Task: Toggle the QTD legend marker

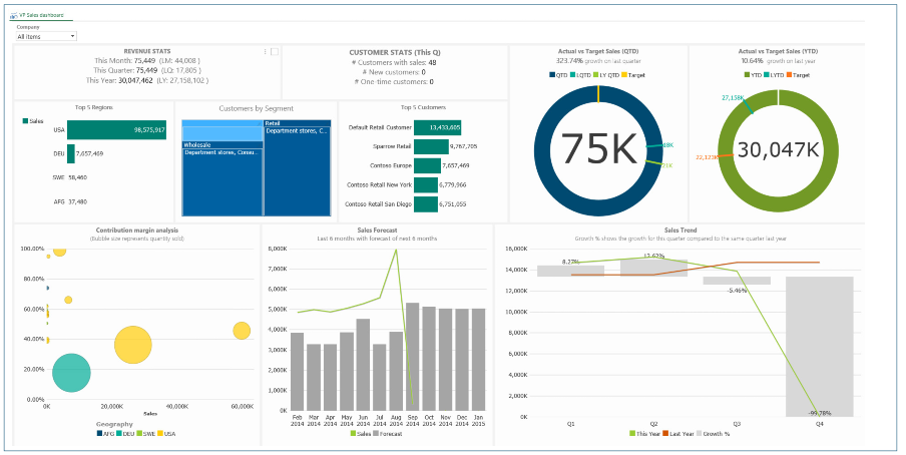Action: pos(552,75)
